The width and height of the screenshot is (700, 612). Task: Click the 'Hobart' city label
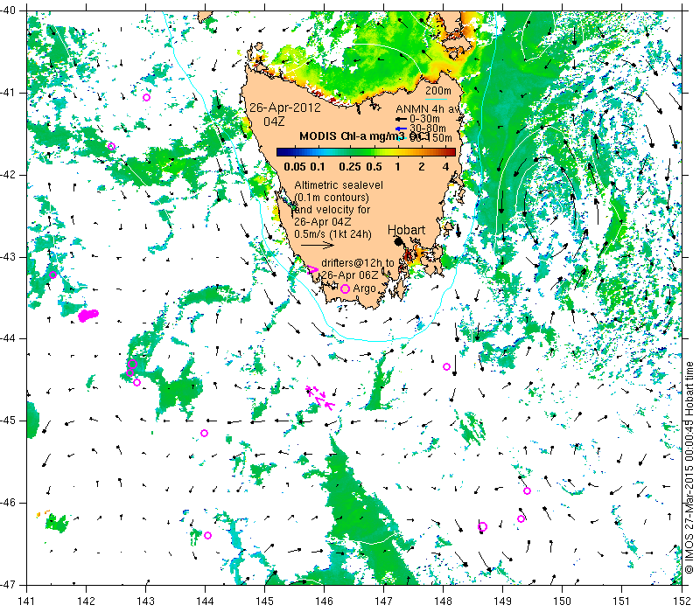tap(406, 230)
